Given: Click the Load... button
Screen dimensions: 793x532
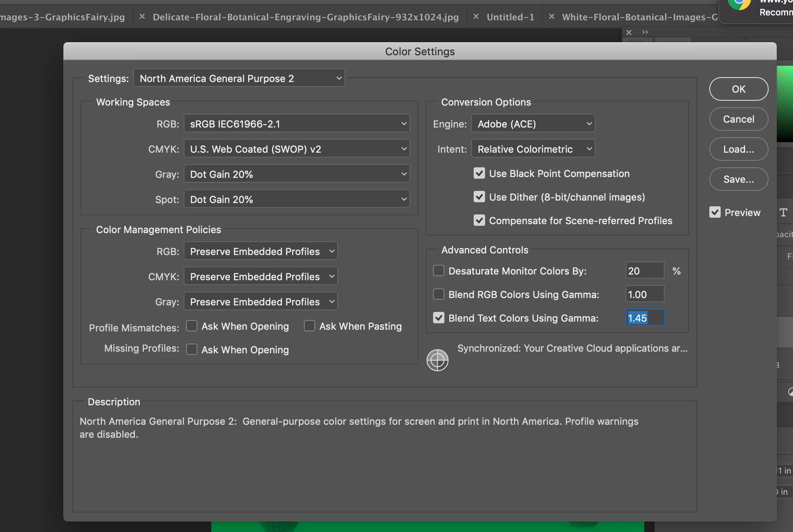Looking at the screenshot, I should [x=738, y=149].
